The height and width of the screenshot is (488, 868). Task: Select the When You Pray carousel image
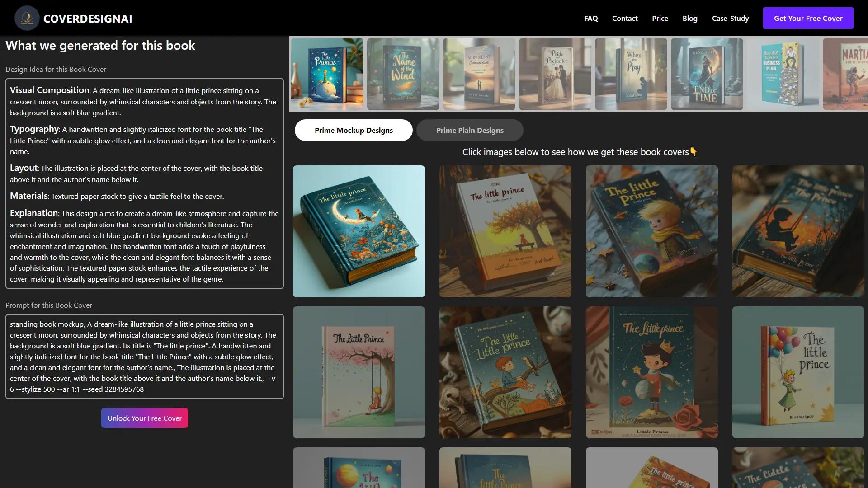(x=631, y=74)
